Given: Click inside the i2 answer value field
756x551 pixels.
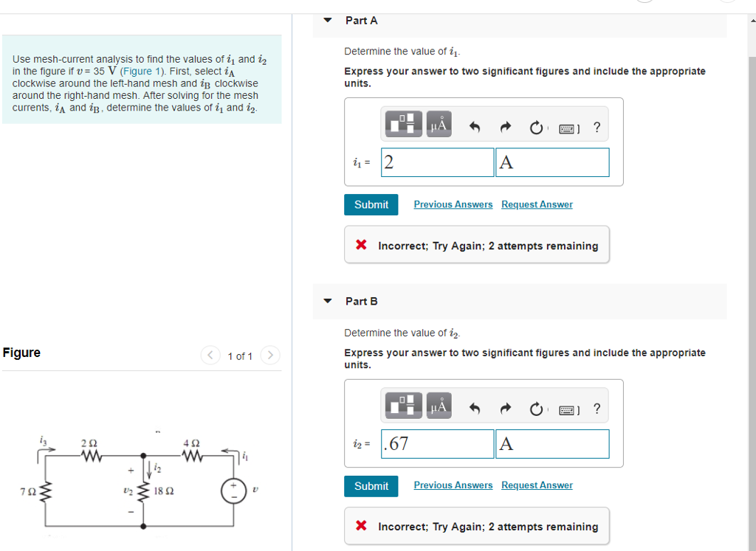Looking at the screenshot, I should point(437,444).
